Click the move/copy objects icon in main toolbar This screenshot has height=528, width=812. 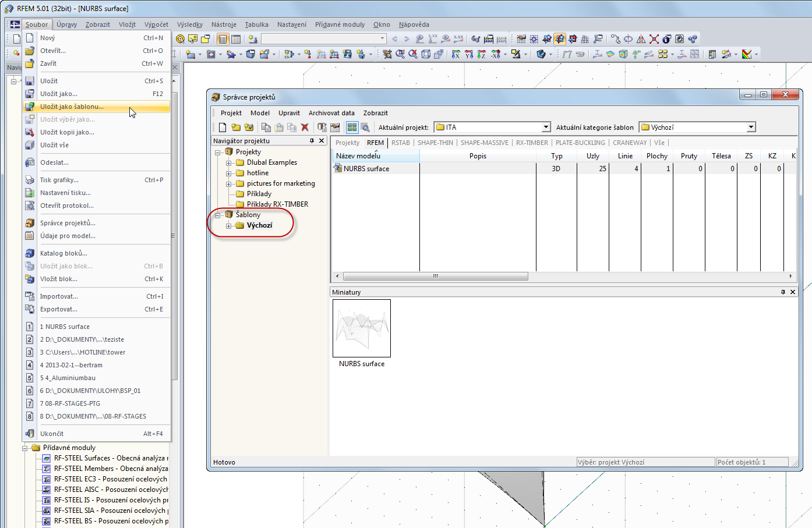615,39
